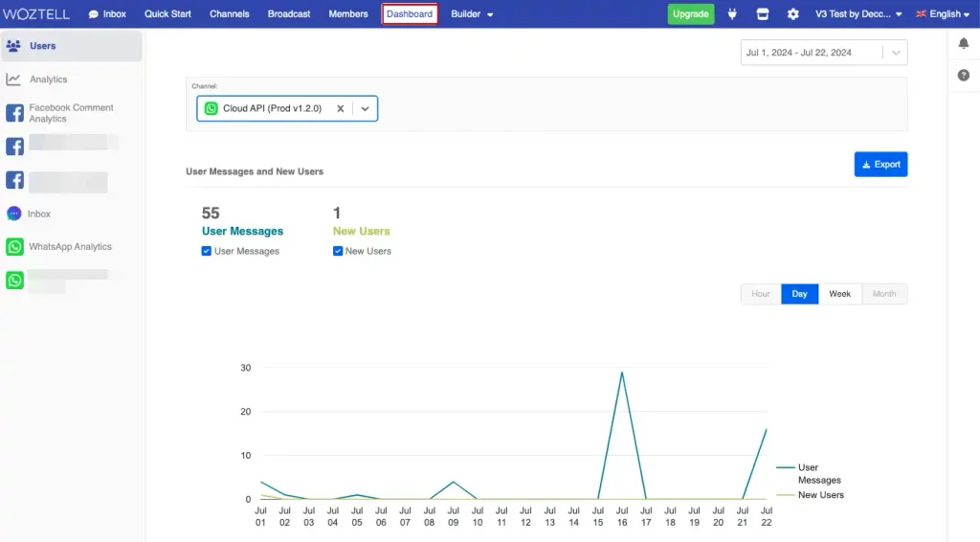Open the V3 Test by Decc... account dropdown
The width and height of the screenshot is (980, 542).
click(x=858, y=13)
